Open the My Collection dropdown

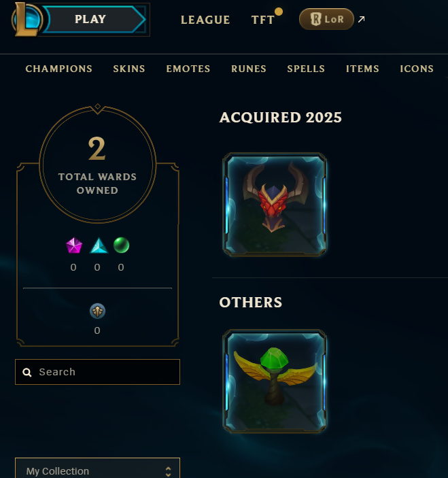point(97,469)
